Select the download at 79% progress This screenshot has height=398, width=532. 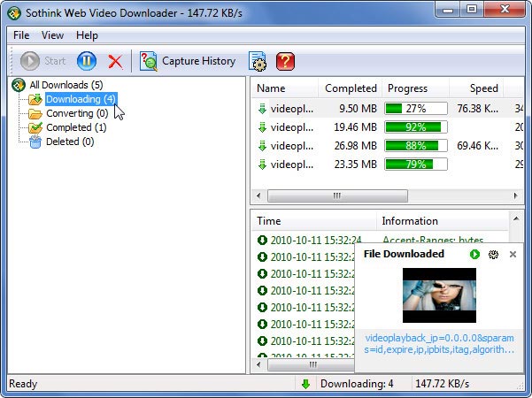(387, 165)
